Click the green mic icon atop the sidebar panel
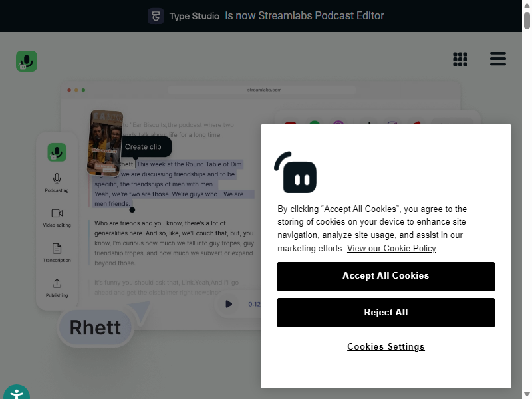The width and height of the screenshot is (532, 399). tap(57, 152)
